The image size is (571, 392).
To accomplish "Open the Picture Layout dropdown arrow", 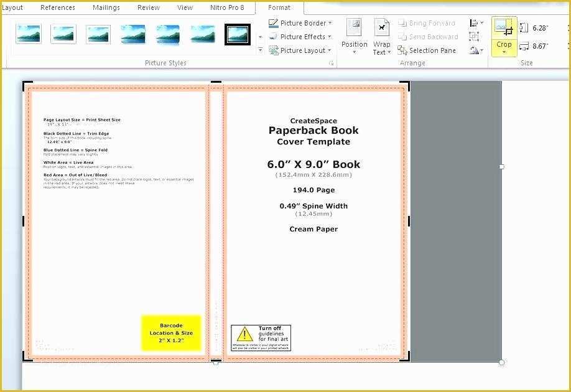I will click(x=329, y=50).
